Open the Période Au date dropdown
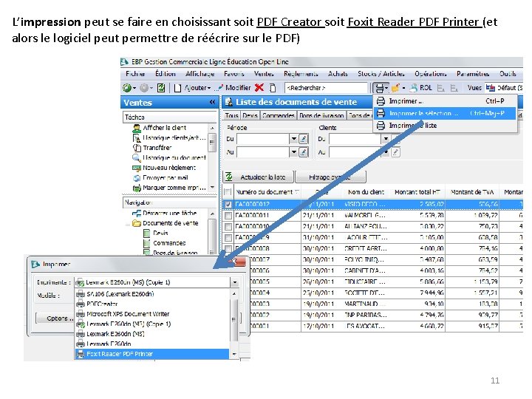 [294, 152]
